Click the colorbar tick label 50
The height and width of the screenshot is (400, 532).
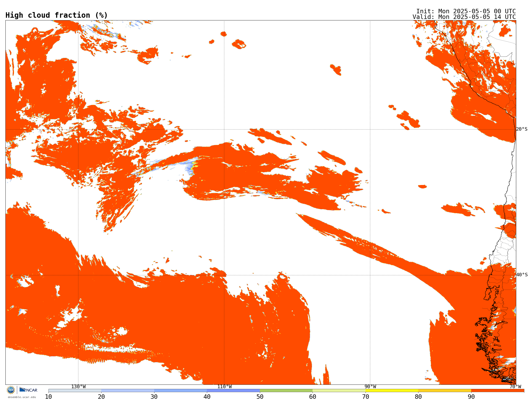[260, 397]
